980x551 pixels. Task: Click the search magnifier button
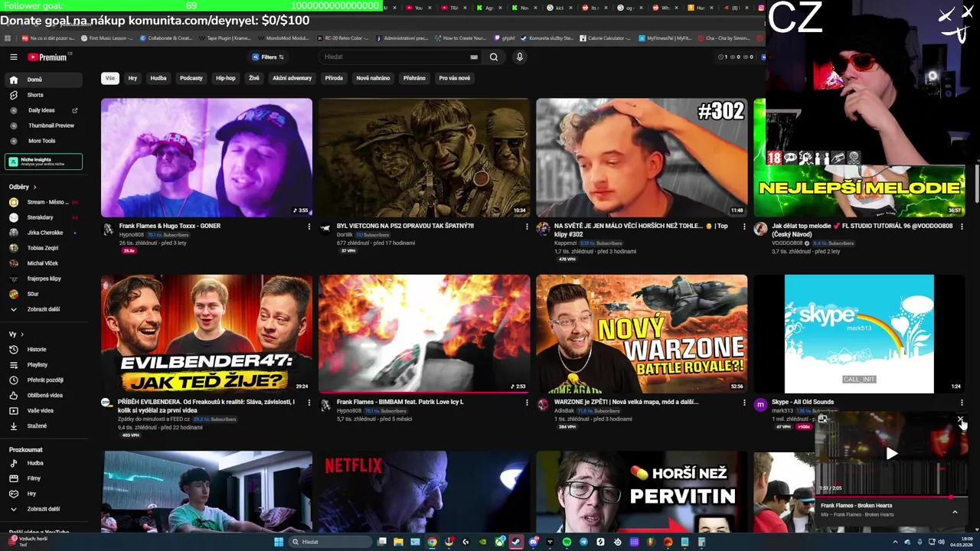point(494,57)
